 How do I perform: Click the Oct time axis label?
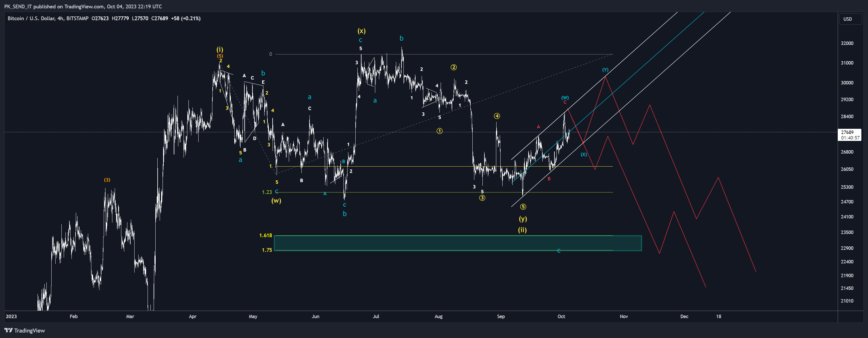(561, 316)
